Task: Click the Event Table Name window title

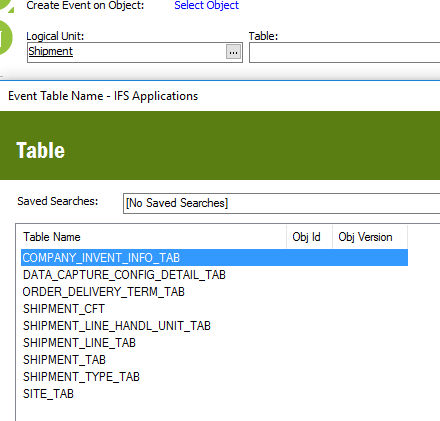Action: pos(103,96)
